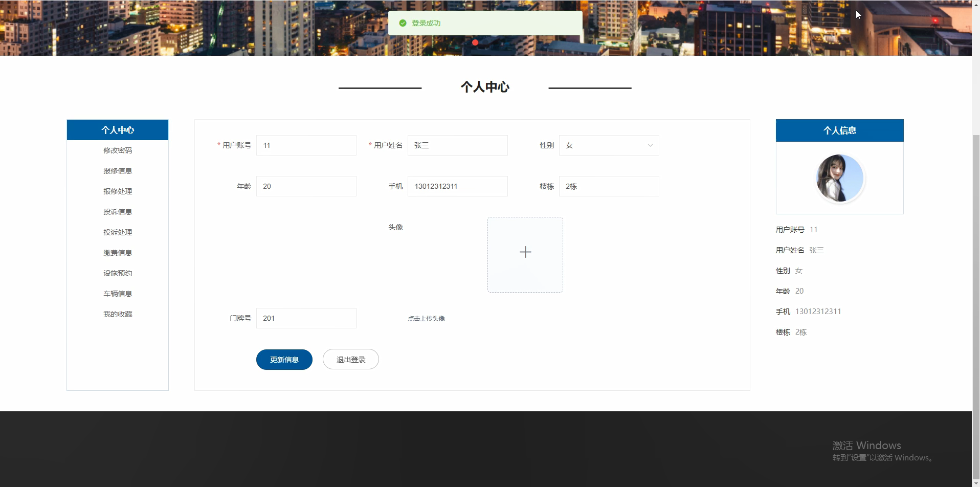Open 我的收藏 collection page
The height and width of the screenshot is (487, 980).
[x=117, y=314]
